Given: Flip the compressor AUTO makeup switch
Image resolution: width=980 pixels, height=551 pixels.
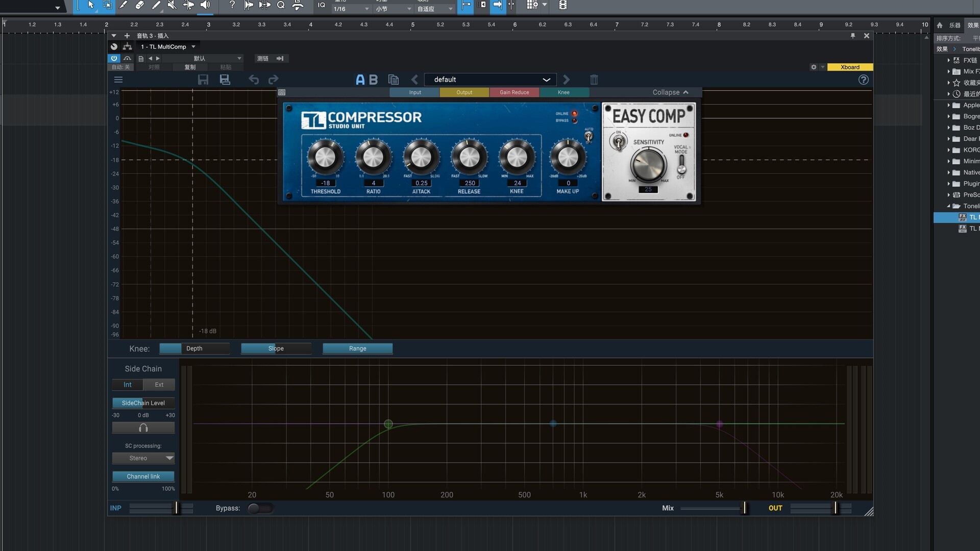Looking at the screenshot, I should [x=589, y=136].
